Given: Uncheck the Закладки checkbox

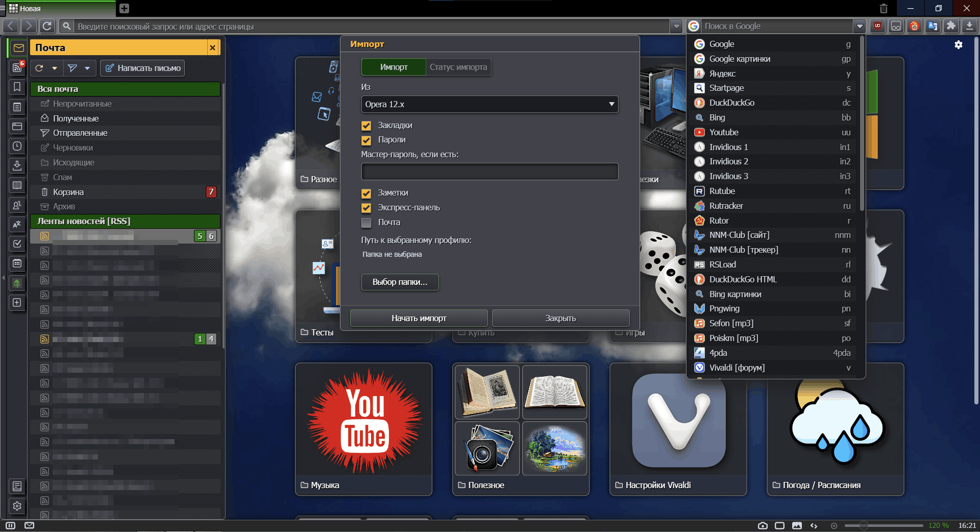Looking at the screenshot, I should (366, 126).
